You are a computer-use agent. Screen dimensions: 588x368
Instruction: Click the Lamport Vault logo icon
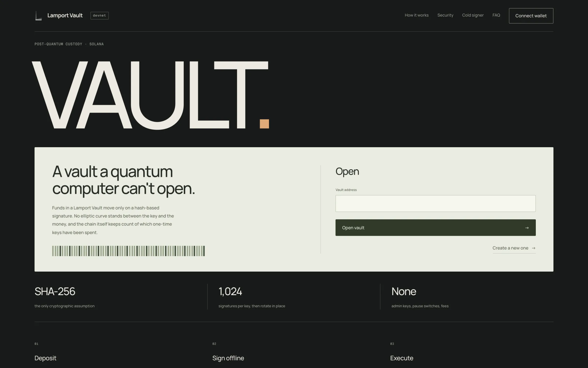coord(38,16)
